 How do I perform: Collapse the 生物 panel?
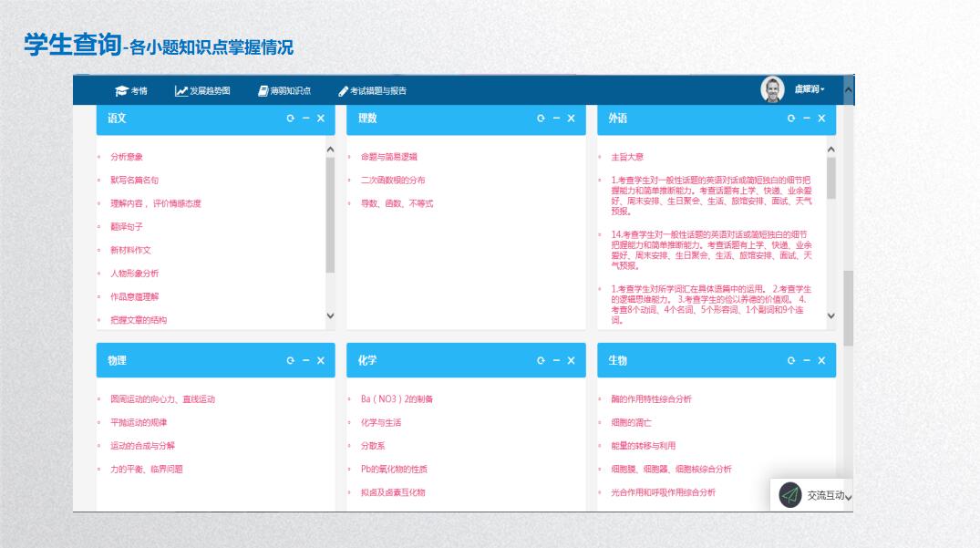pos(807,360)
